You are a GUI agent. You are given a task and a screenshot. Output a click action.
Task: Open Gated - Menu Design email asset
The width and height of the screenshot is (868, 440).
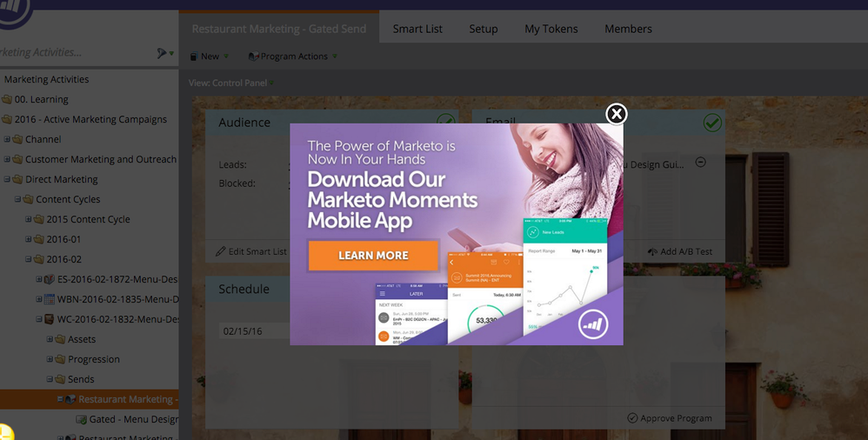[x=133, y=419]
